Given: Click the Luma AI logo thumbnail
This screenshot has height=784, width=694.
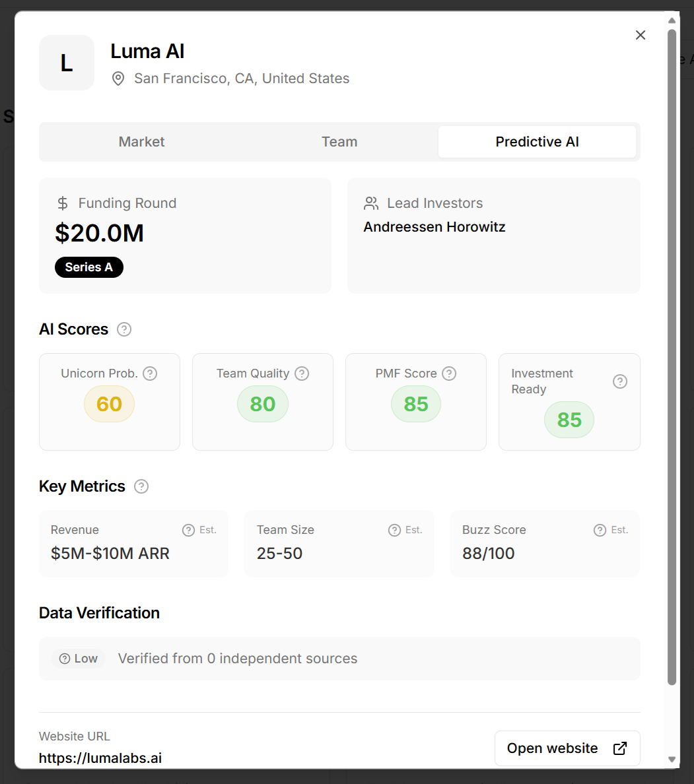Looking at the screenshot, I should [66, 63].
